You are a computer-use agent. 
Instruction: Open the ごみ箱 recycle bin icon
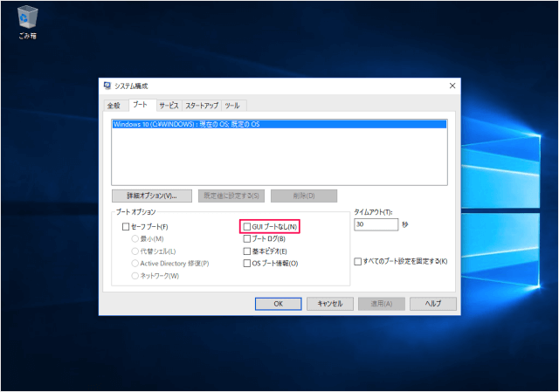[x=27, y=22]
